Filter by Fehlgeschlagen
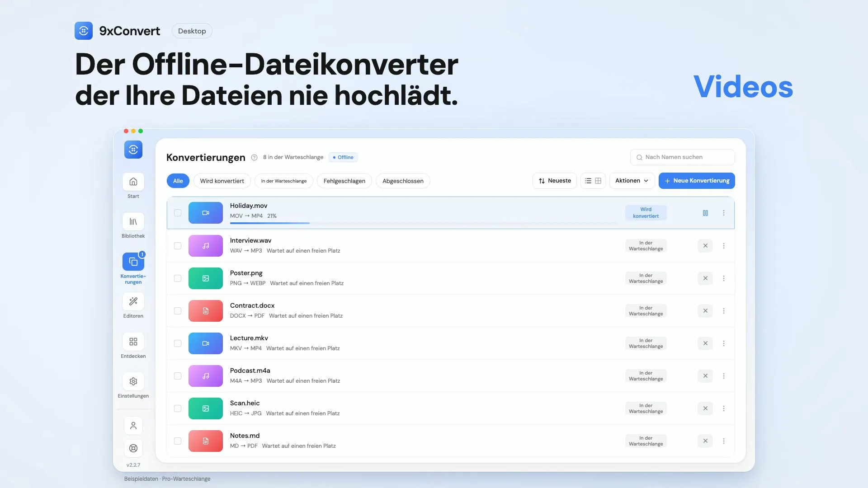 [x=344, y=181]
